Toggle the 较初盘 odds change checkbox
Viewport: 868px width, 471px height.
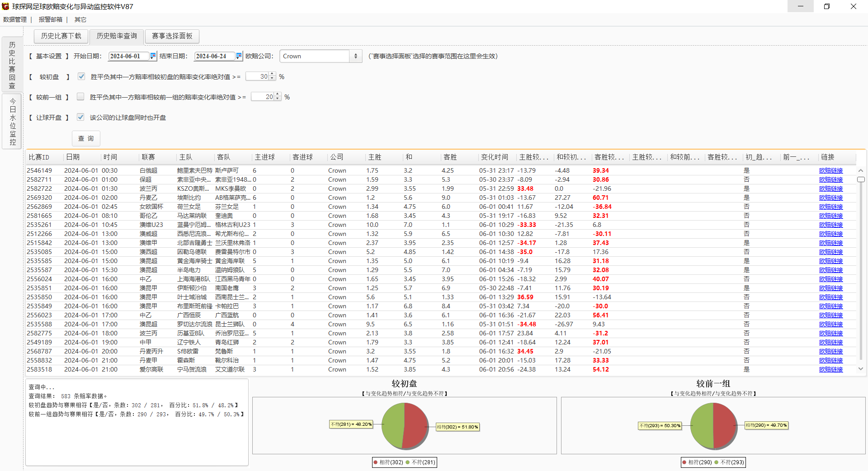coord(81,76)
